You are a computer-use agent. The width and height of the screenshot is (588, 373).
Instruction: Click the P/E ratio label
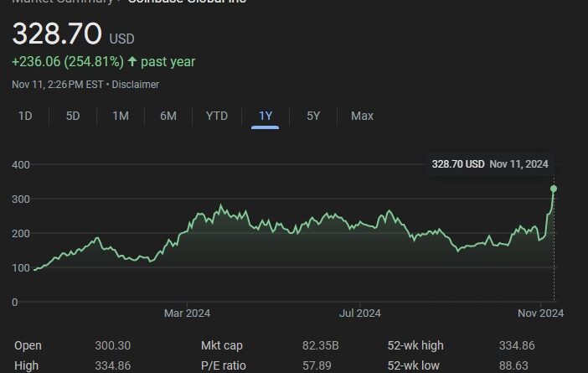coord(224,365)
